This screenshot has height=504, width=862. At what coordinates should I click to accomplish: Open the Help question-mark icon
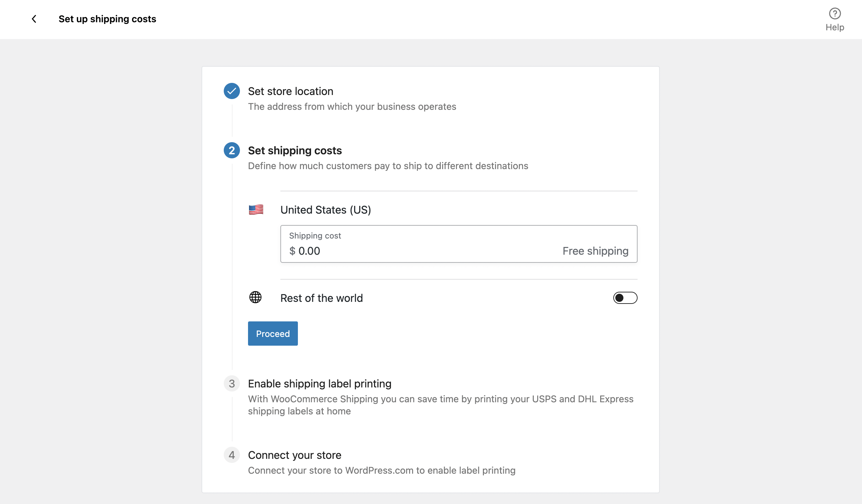pyautogui.click(x=835, y=14)
